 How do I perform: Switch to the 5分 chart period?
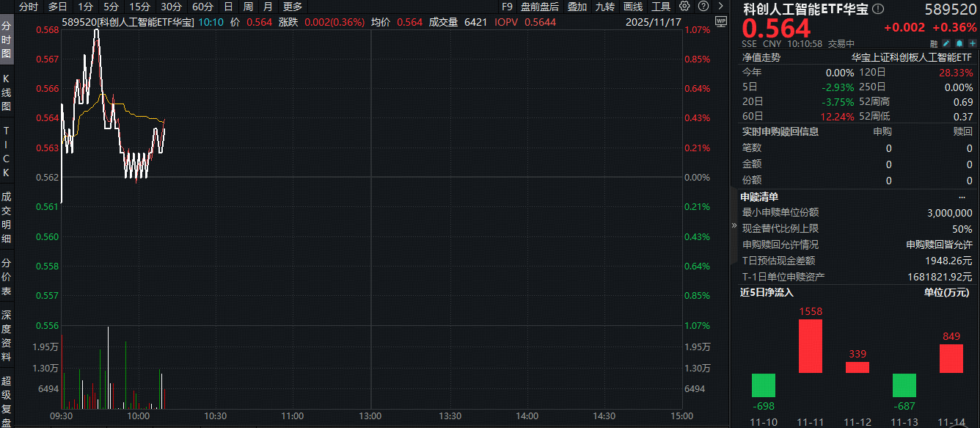[111, 7]
